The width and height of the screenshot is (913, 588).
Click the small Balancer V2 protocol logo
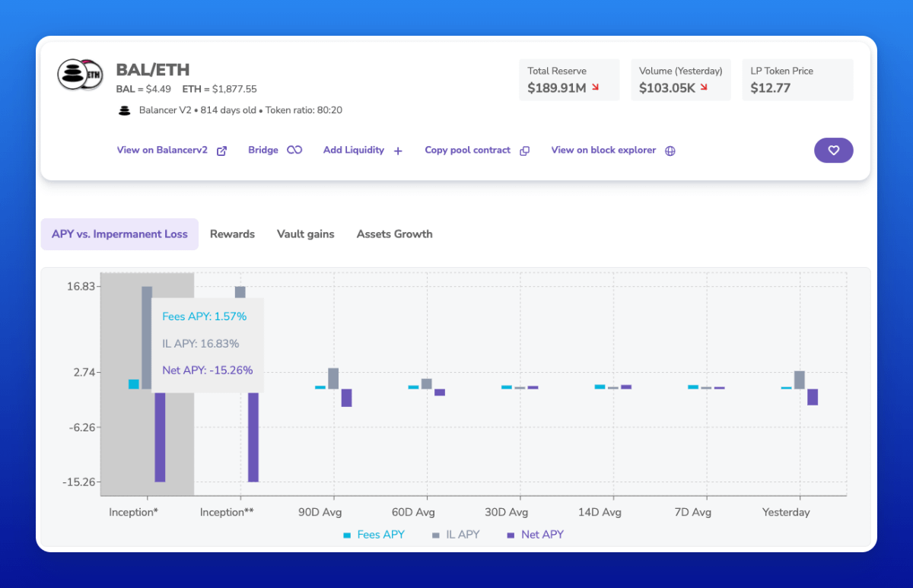pos(125,110)
